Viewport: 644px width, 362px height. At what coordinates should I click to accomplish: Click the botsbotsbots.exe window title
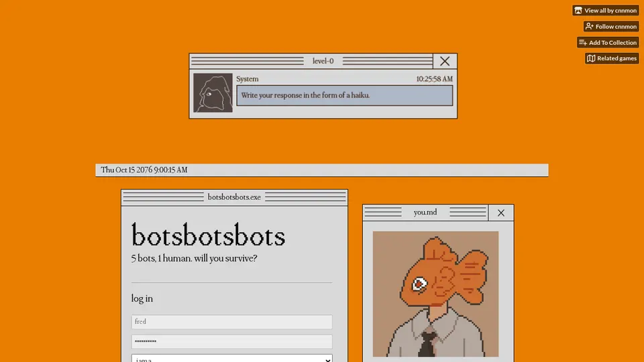click(x=234, y=197)
